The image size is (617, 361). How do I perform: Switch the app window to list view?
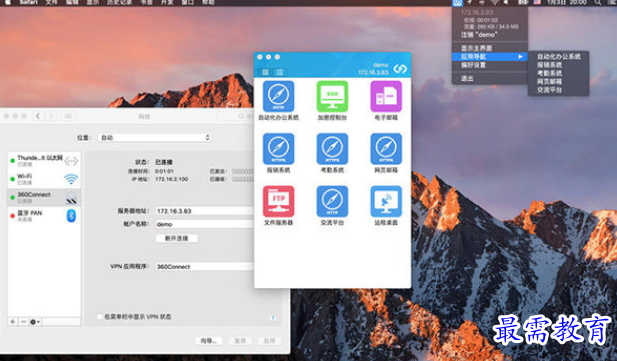279,72
